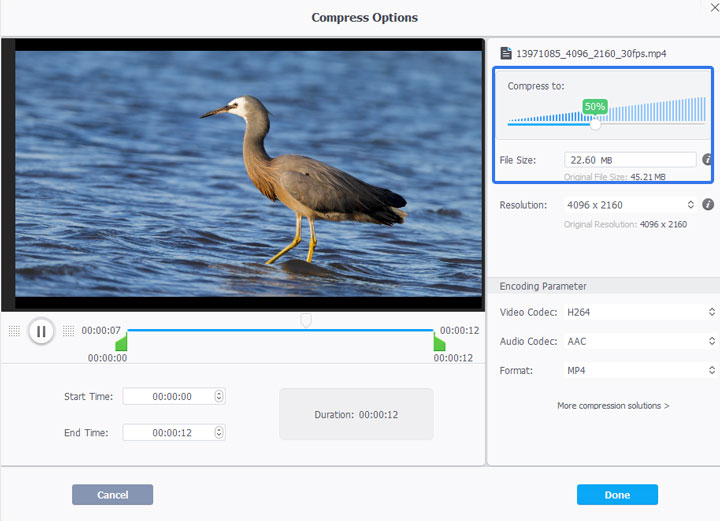Click the bird video preview

[x=248, y=174]
